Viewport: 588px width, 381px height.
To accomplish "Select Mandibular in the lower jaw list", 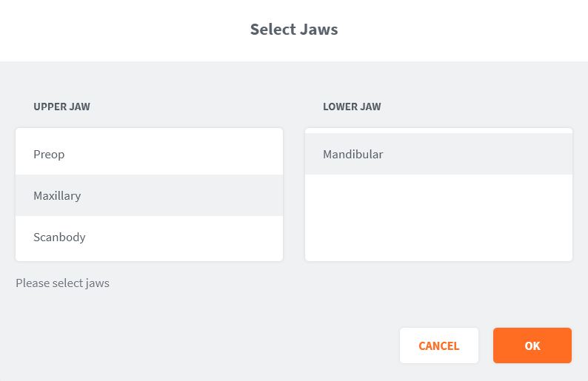I will coord(438,155).
